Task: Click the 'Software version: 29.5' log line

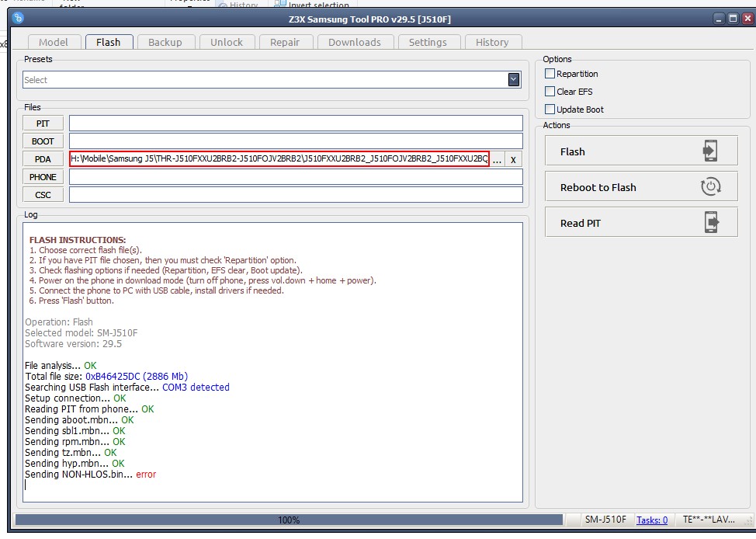Action: click(73, 344)
